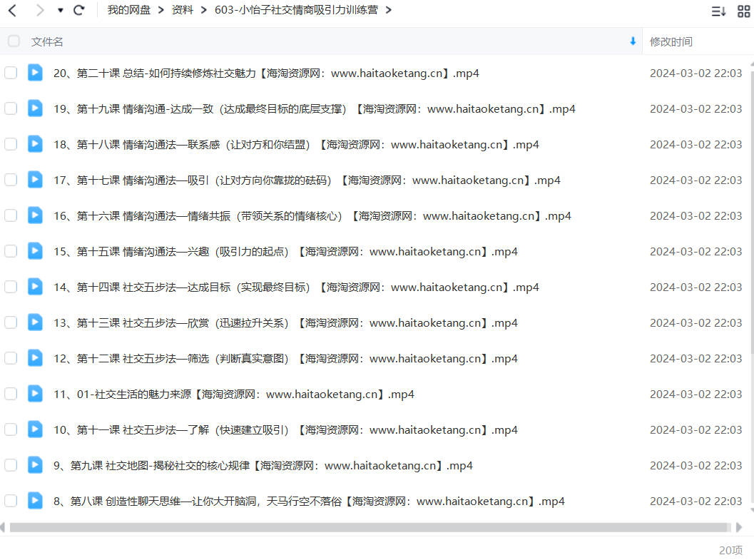Check the box for file 10、第十一课
Image resolution: width=754 pixels, height=560 pixels.
coord(11,429)
